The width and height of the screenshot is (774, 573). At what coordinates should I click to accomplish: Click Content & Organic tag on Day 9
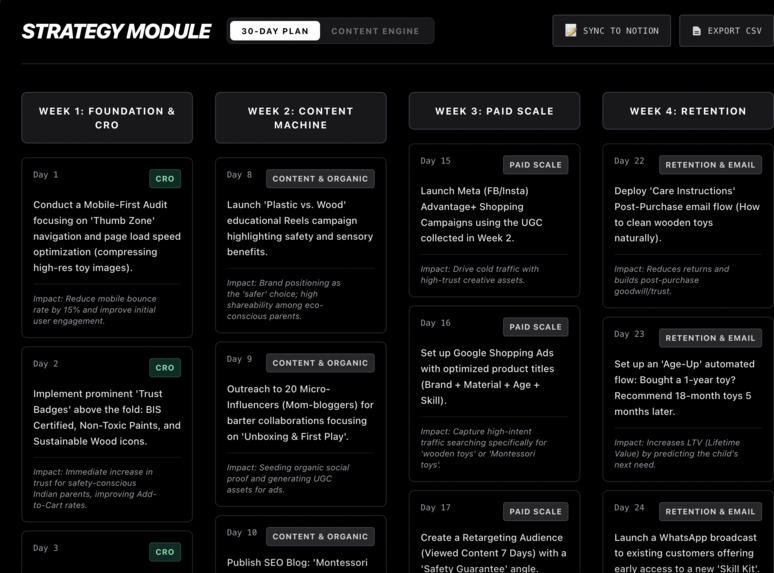coord(320,363)
